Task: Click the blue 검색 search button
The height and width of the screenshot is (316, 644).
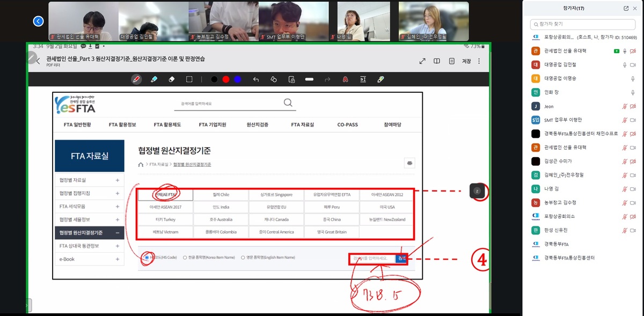Action: click(x=401, y=258)
